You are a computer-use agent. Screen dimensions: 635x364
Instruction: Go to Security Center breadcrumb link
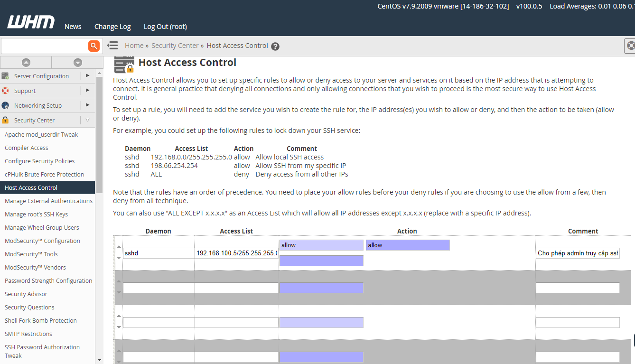pyautogui.click(x=175, y=46)
